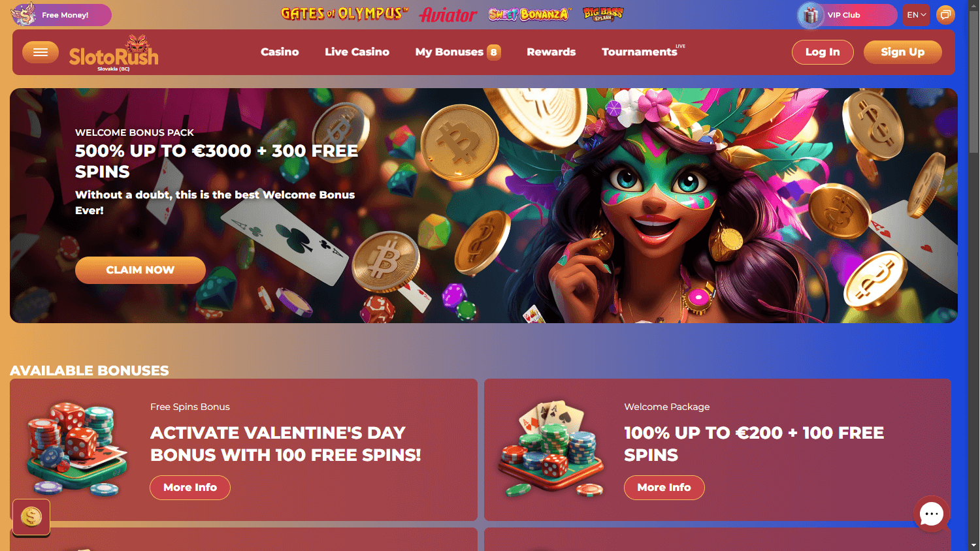Open the Sweet Bonanza game logo
Screen dimensions: 980x551
pos(529,14)
